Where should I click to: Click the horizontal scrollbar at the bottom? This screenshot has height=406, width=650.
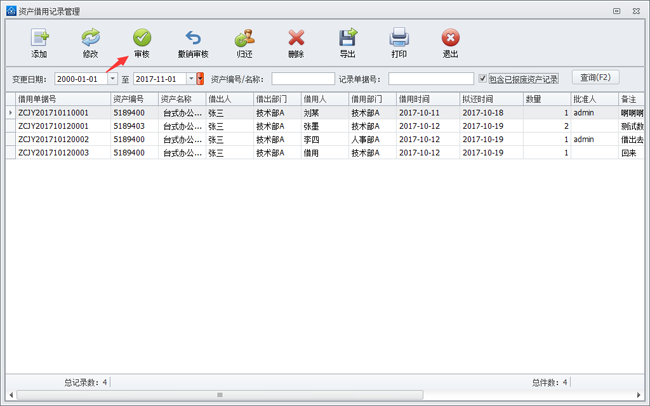(220, 395)
